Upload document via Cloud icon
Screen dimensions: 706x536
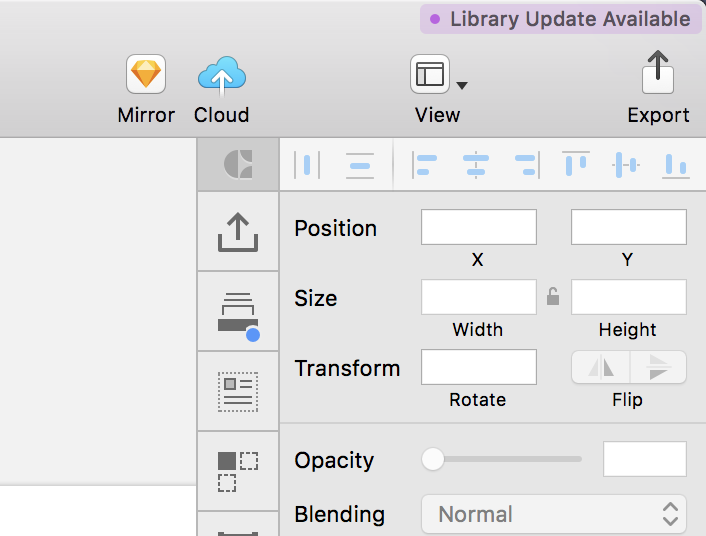click(222, 77)
